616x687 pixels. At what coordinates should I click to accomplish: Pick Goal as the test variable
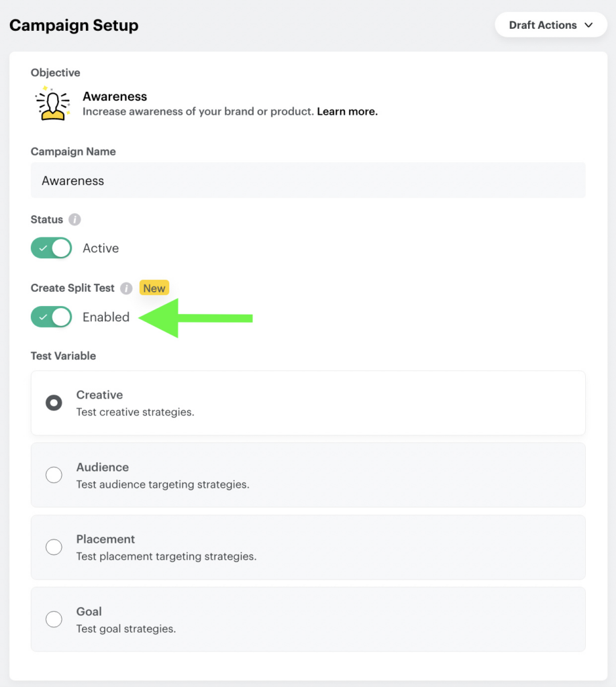(54, 619)
